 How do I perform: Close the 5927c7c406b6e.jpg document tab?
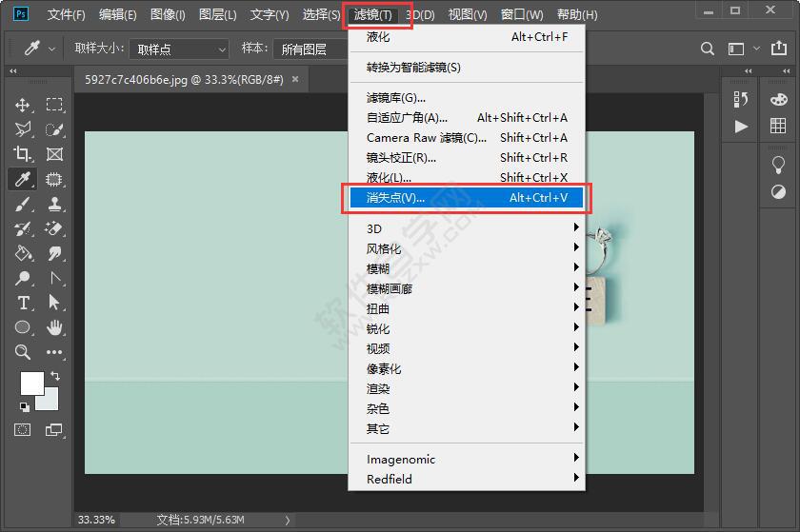pos(295,79)
